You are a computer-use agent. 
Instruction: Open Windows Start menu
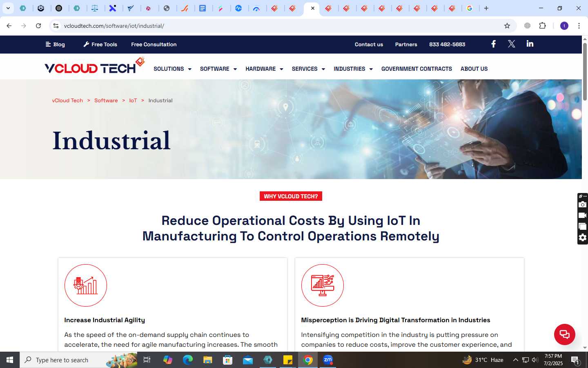click(x=10, y=360)
